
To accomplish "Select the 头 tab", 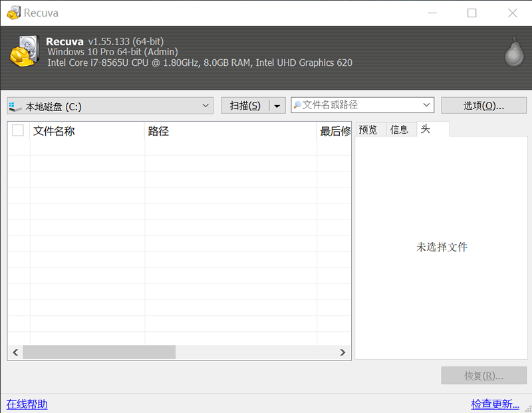I will pos(433,129).
